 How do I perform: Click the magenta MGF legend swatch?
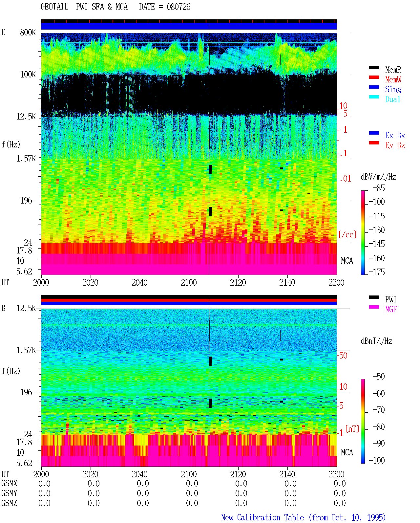[x=374, y=307]
